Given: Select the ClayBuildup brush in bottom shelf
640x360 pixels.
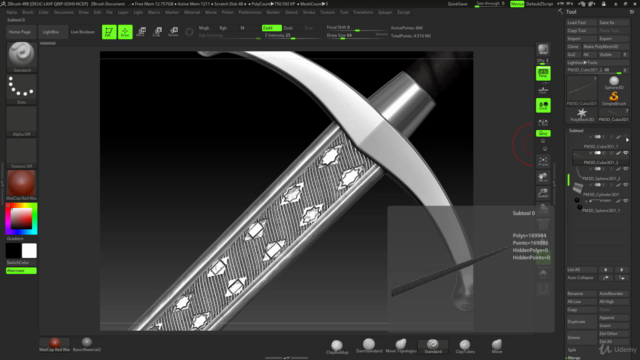Looking at the screenshot, I should tap(337, 347).
